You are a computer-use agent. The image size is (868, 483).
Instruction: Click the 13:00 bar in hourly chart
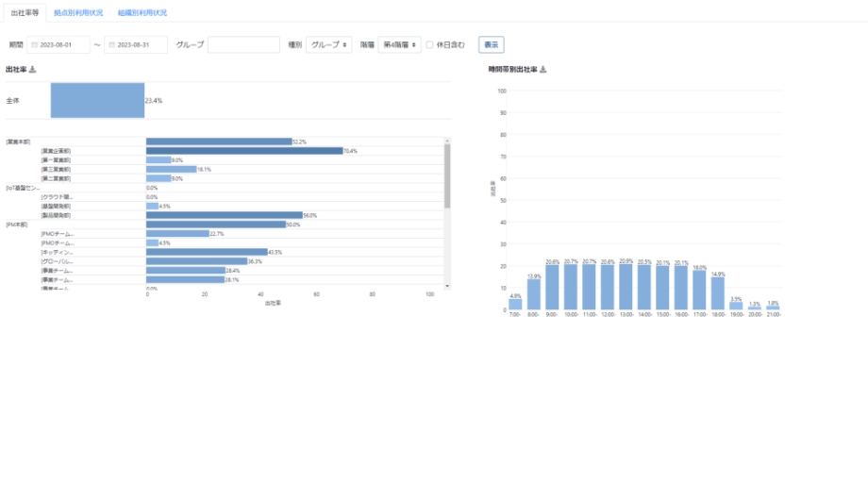click(x=626, y=287)
